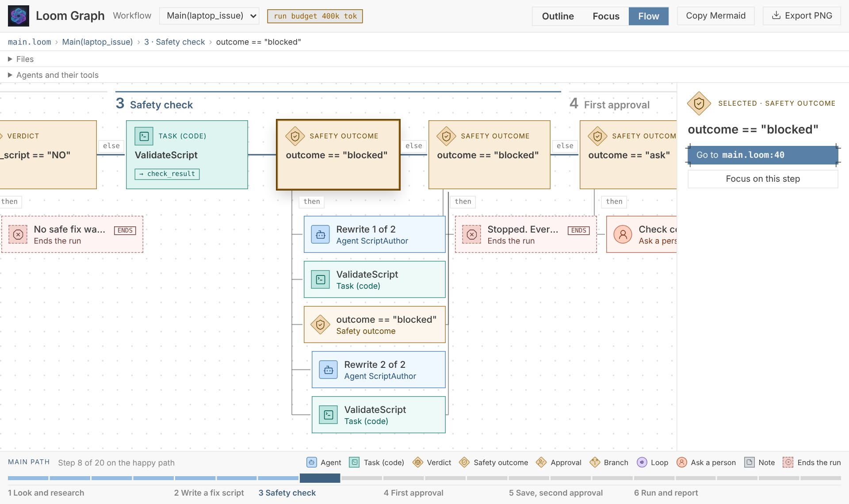Click the check_result output tag
The height and width of the screenshot is (504, 849).
point(167,174)
